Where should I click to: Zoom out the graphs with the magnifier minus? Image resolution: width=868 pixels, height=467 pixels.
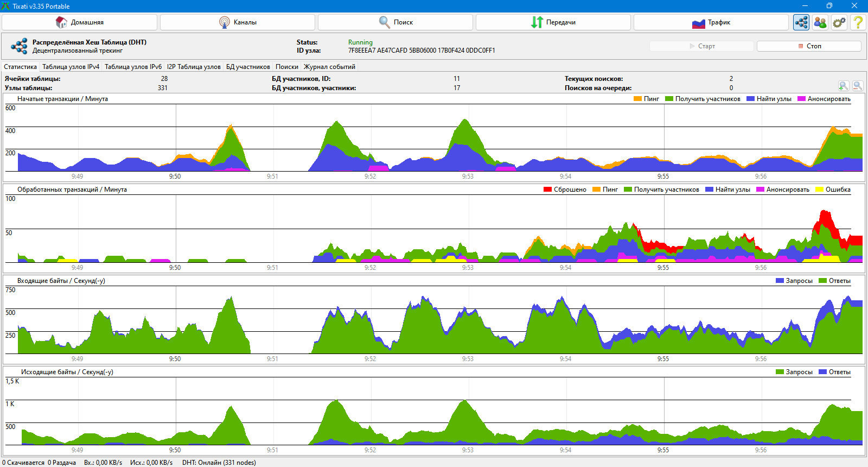(x=858, y=86)
